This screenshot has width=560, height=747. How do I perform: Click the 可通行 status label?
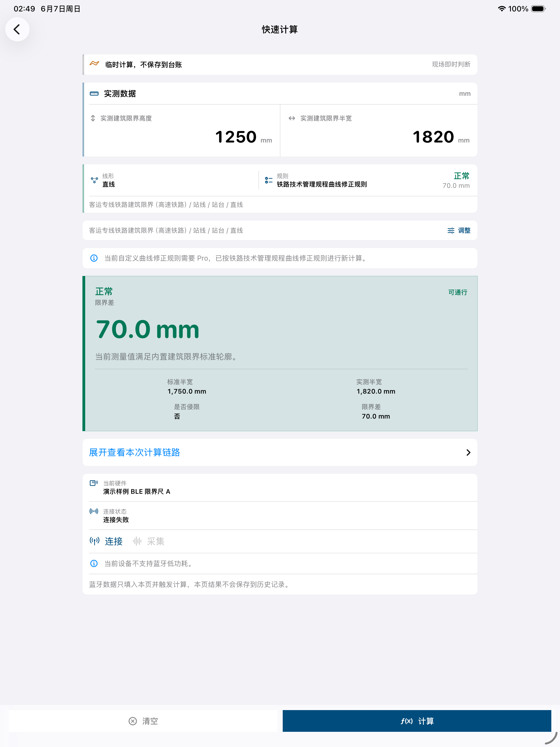pos(457,292)
